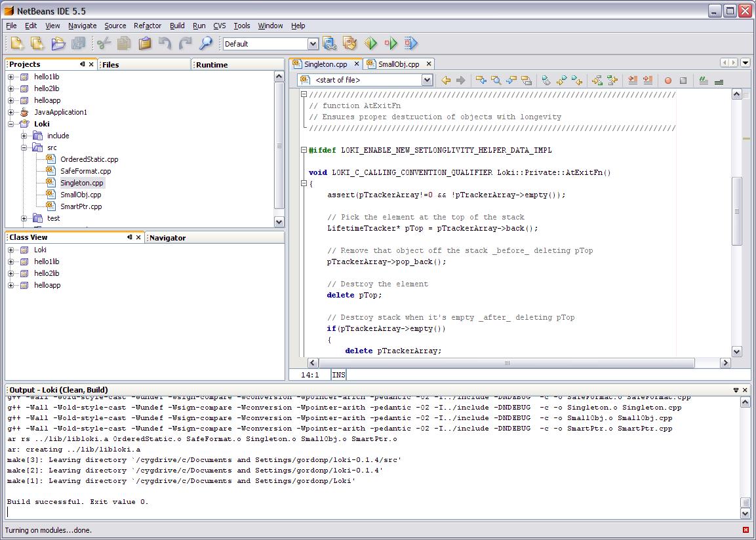This screenshot has height=540, width=756.
Task: Click the Redo toolbar icon
Action: [185, 43]
